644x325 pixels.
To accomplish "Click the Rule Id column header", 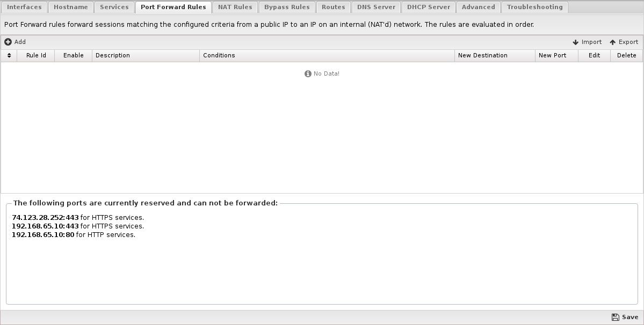I will [36, 55].
